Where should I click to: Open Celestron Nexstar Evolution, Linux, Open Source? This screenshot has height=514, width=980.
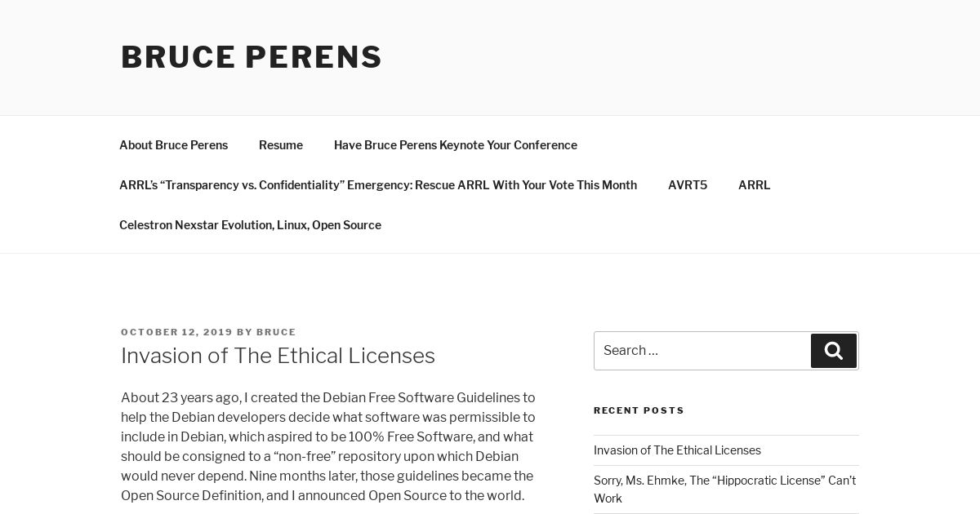coord(250,225)
